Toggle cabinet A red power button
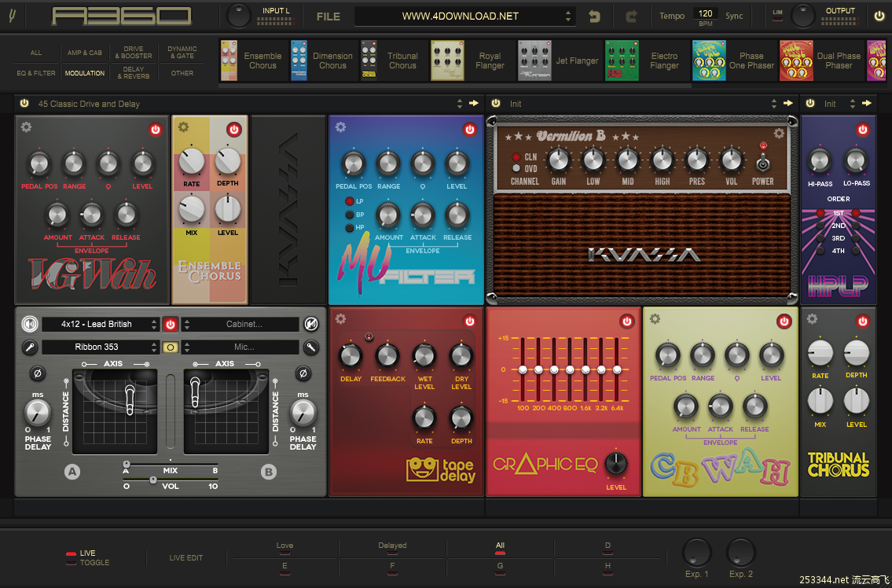This screenshot has height=588, width=892. pyautogui.click(x=170, y=324)
